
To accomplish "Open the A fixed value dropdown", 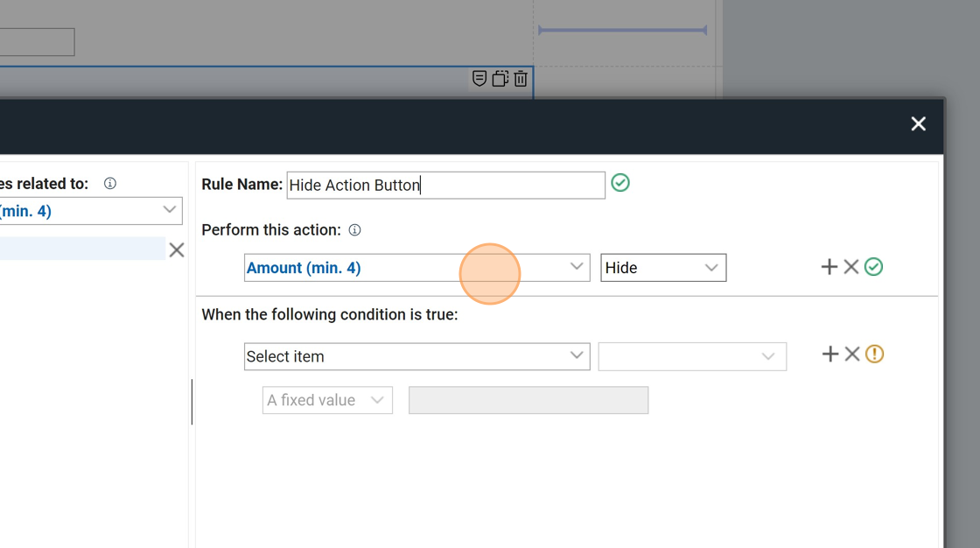I will pos(327,400).
